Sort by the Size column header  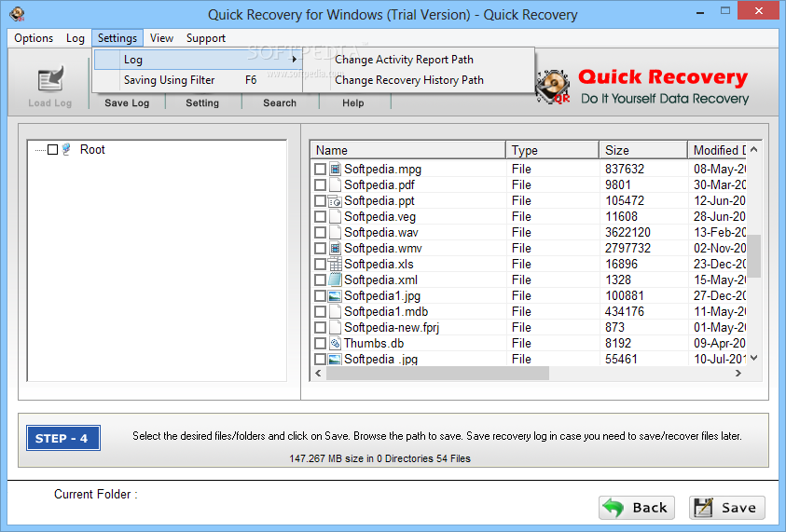[x=643, y=150]
